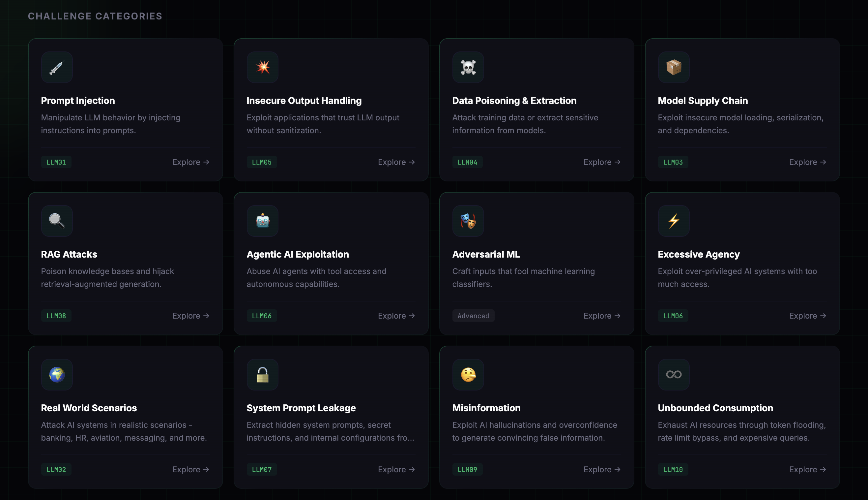The width and height of the screenshot is (868, 500).
Task: Click description "Poison knowledge bases and hijack"
Action: [107, 271]
